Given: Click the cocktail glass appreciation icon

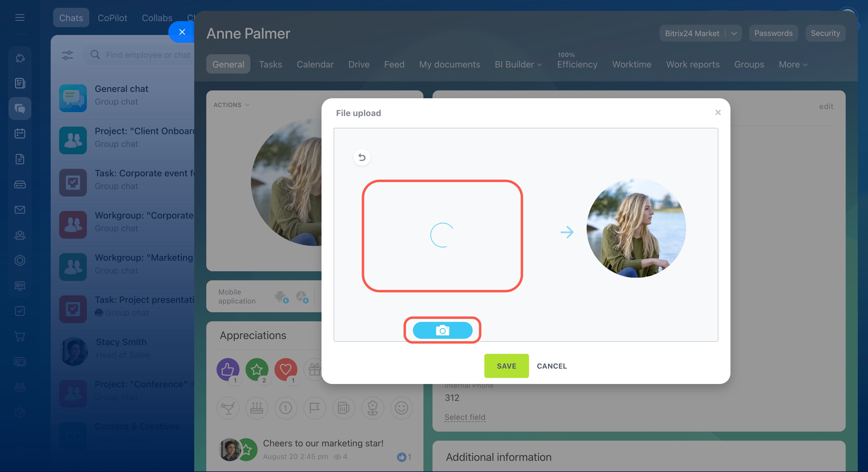Looking at the screenshot, I should (228, 408).
